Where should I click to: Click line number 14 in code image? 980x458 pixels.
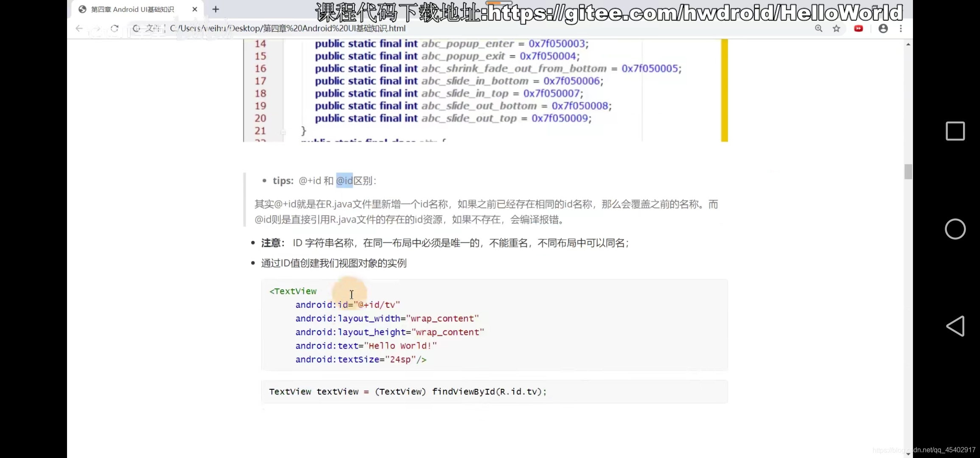pyautogui.click(x=260, y=44)
